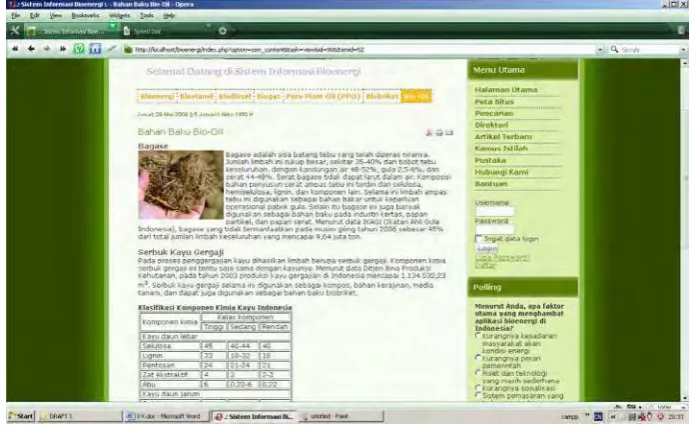Screen dimensions: 695x430
Task: Open the File menu
Action: pos(16,16)
